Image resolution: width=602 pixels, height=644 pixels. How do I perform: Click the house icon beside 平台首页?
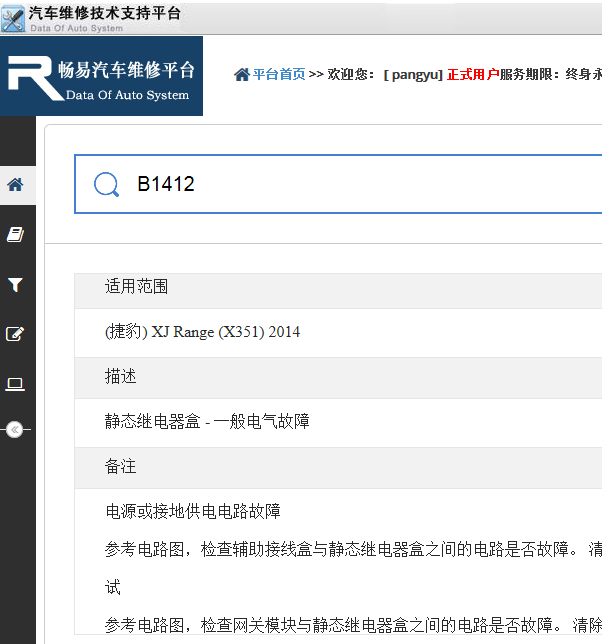click(242, 74)
